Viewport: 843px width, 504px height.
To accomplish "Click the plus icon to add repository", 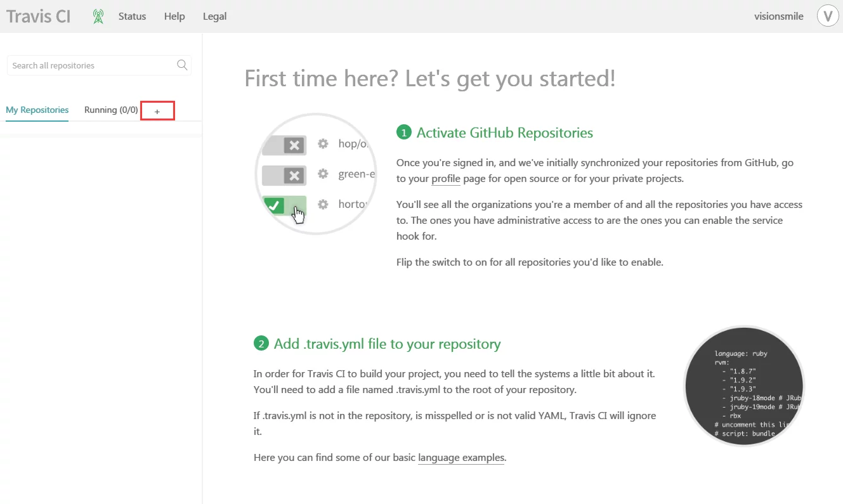I will [157, 111].
